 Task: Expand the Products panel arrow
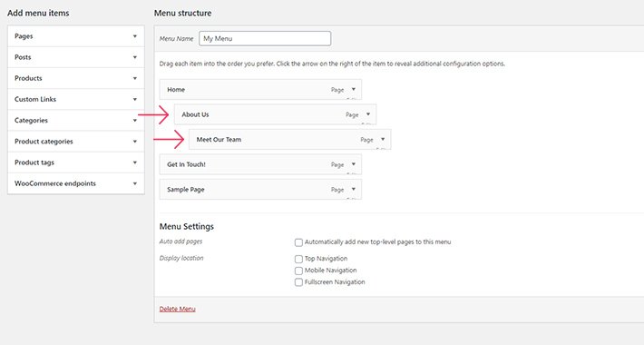tap(135, 78)
